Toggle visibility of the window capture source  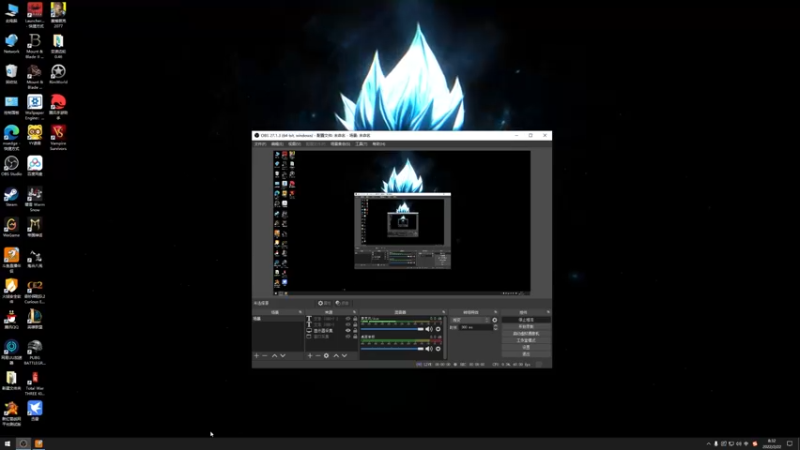pos(348,337)
